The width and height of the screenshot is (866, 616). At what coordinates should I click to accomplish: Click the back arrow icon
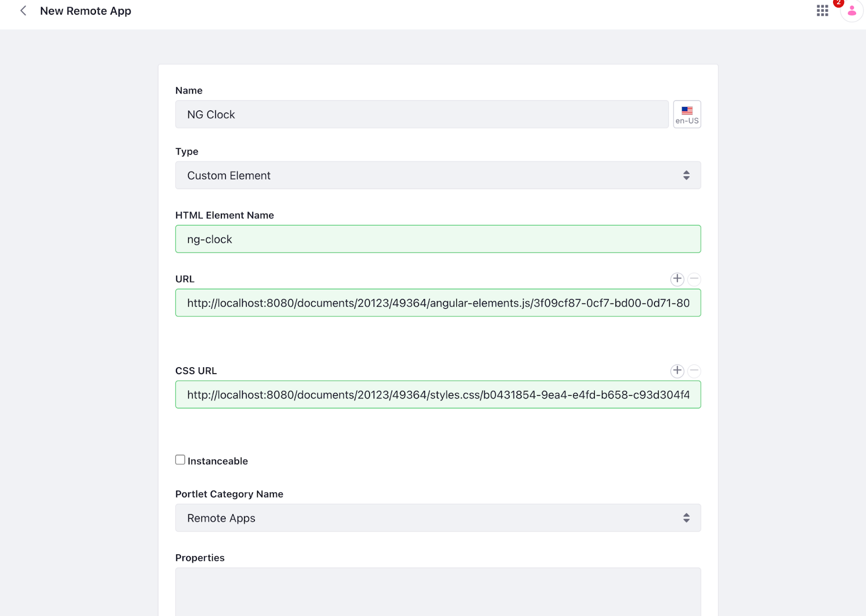click(23, 11)
